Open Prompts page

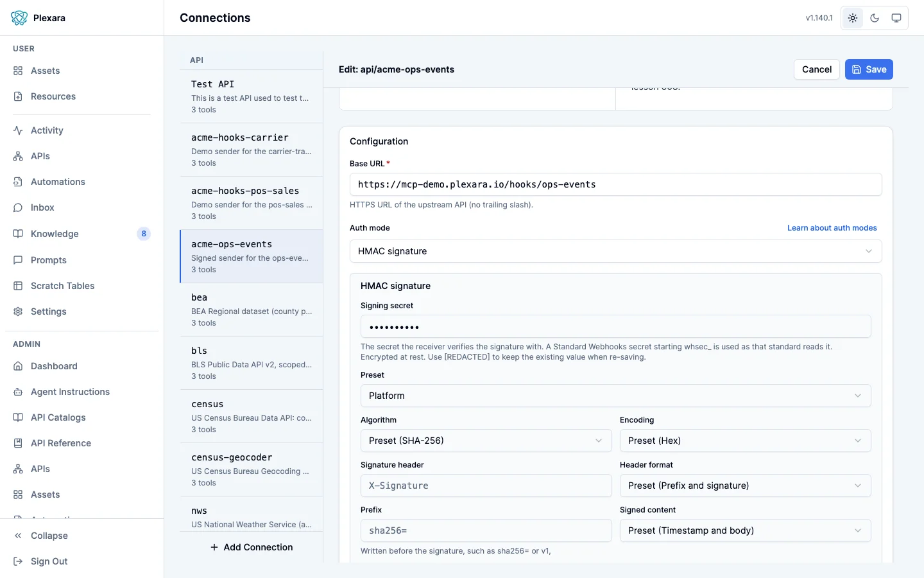point(81,260)
